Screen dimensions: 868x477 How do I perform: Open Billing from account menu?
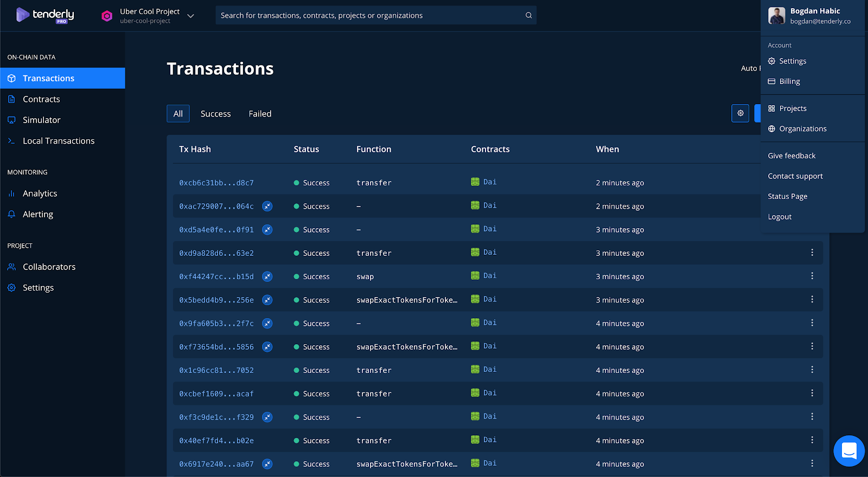(x=789, y=81)
